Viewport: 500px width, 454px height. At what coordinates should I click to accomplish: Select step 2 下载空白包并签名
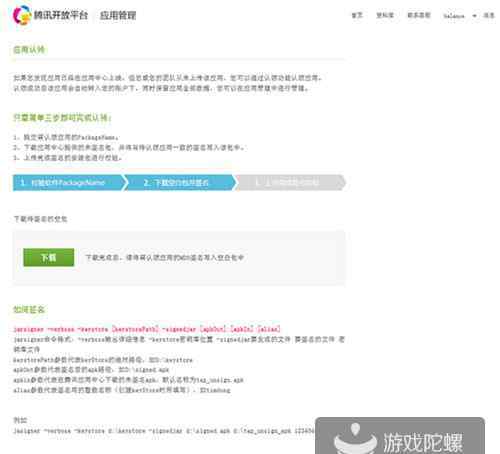point(180,183)
